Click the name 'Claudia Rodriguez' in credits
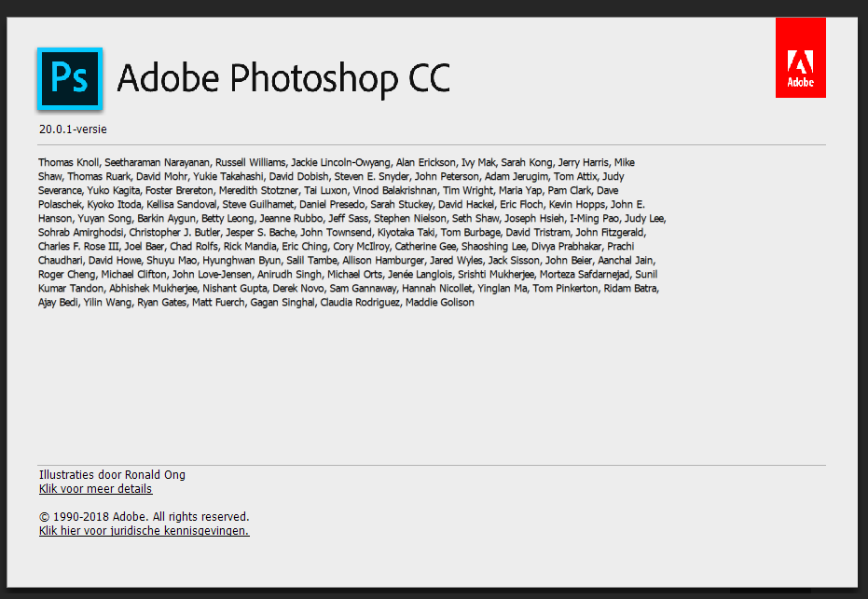The image size is (868, 599). [x=360, y=303]
